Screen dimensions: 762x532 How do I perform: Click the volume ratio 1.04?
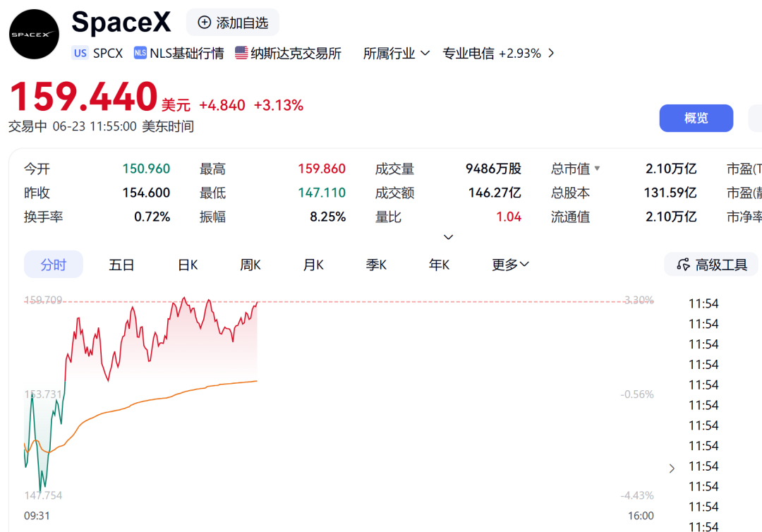click(509, 217)
